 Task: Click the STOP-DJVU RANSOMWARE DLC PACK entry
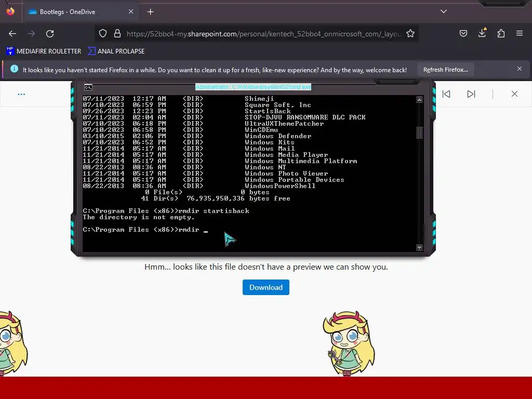click(x=305, y=117)
